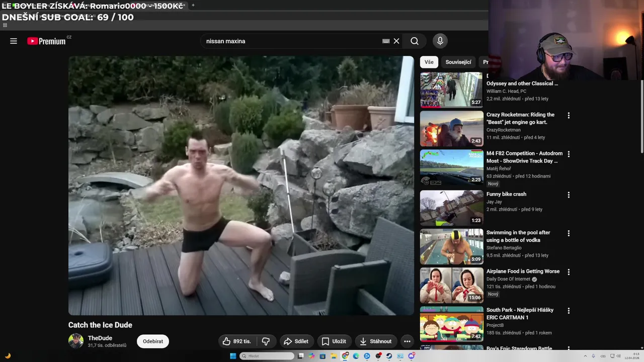Click channel name Matěj Řehoř

point(499,168)
